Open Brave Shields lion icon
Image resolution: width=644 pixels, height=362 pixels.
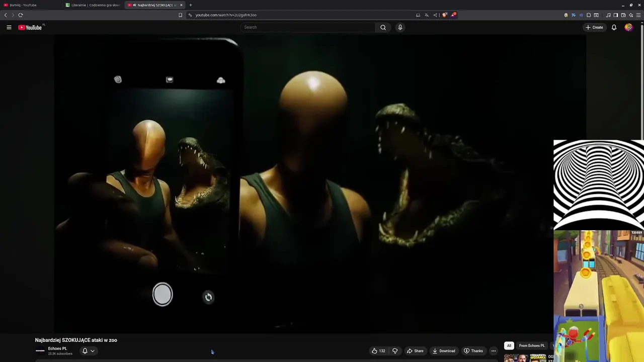click(x=444, y=15)
